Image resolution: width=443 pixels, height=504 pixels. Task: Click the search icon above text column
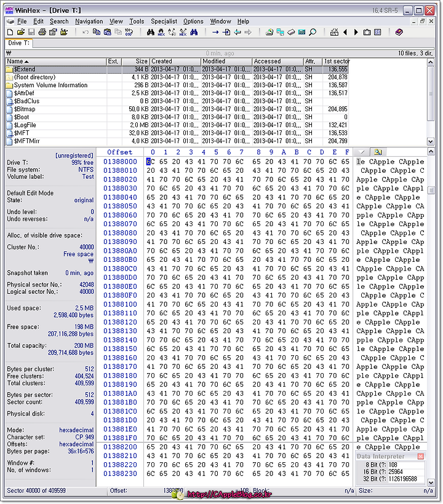click(x=378, y=152)
